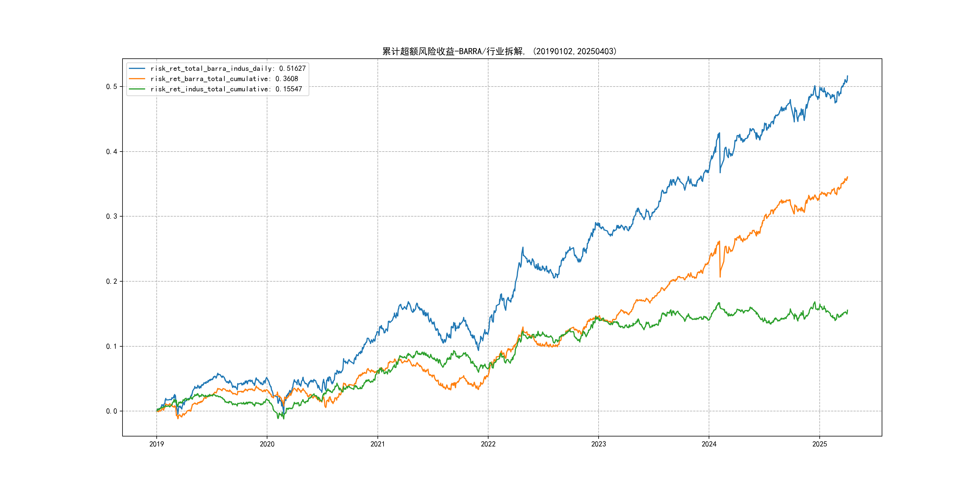This screenshot has width=980, height=490.
Task: Click the 0.4 y-axis tick label
Action: 112,152
